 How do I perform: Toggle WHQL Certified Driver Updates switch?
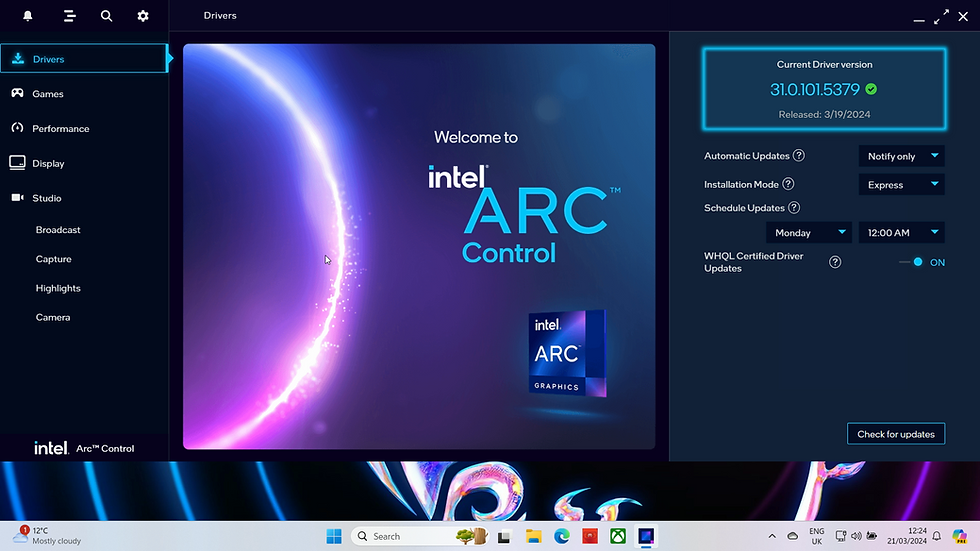911,262
